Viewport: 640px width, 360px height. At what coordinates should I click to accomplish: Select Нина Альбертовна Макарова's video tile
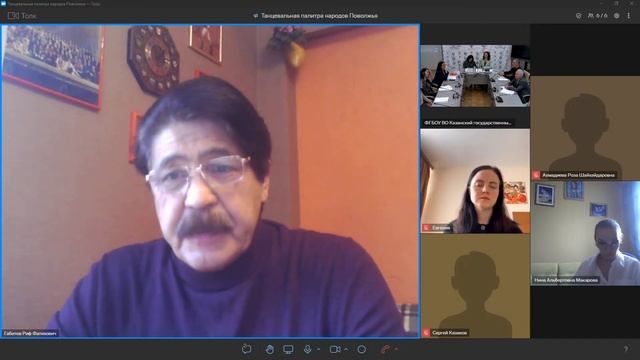pos(585,233)
